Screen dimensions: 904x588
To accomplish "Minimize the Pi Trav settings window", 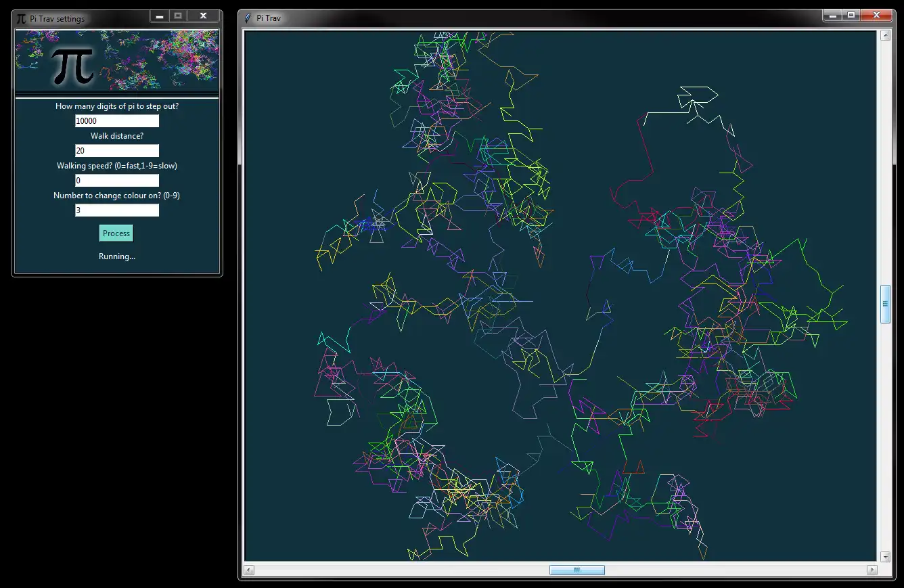I will 160,16.
